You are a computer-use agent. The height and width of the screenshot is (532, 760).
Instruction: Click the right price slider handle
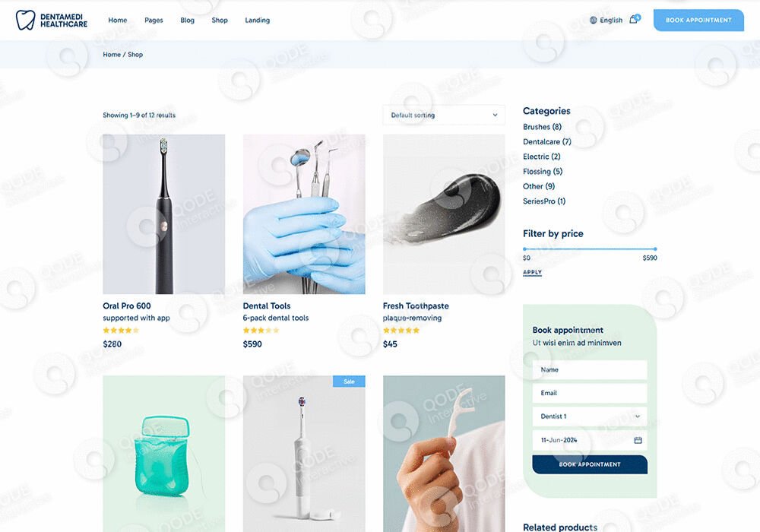tap(655, 249)
